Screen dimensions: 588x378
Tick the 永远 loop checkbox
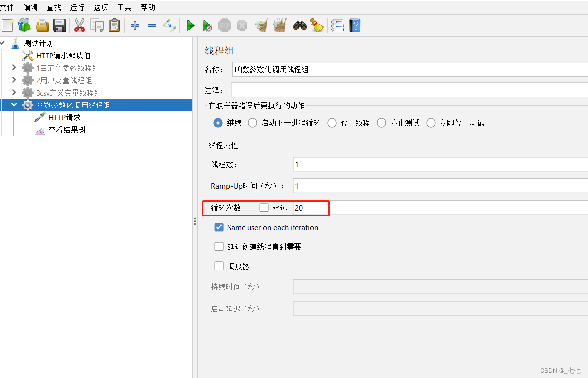click(264, 208)
